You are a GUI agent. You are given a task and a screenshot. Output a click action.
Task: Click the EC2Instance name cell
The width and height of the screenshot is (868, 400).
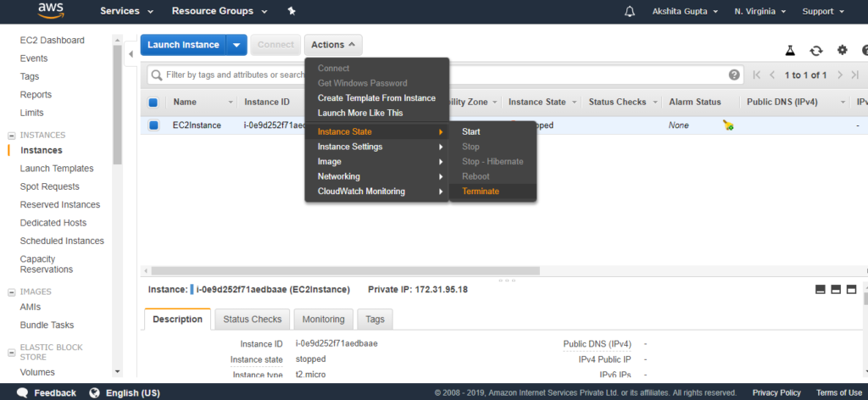tap(197, 125)
